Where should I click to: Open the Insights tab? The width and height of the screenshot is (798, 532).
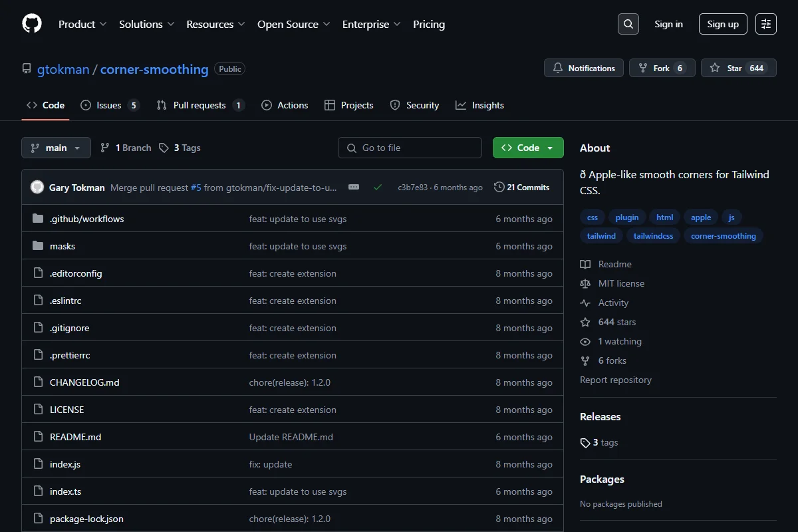(x=479, y=105)
